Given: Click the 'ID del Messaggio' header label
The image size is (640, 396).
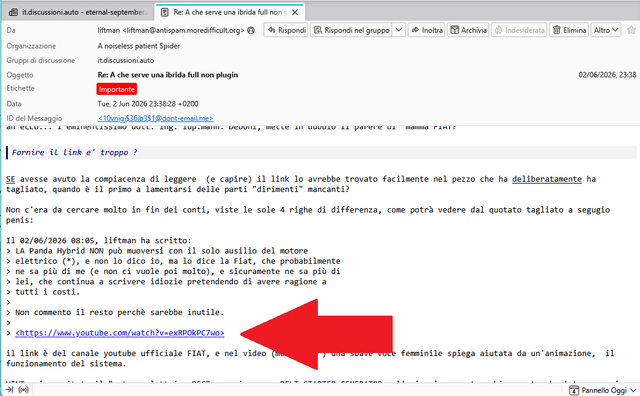Looking at the screenshot, I should (x=34, y=118).
